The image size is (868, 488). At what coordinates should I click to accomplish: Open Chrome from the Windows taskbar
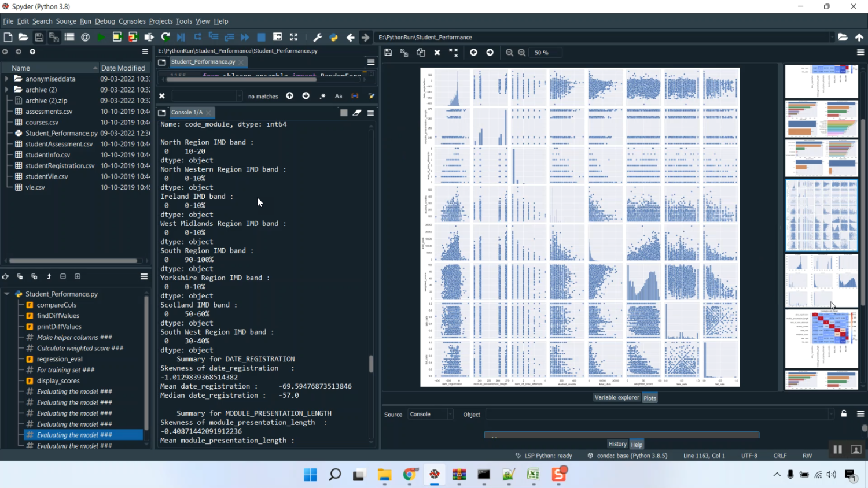pos(410,475)
